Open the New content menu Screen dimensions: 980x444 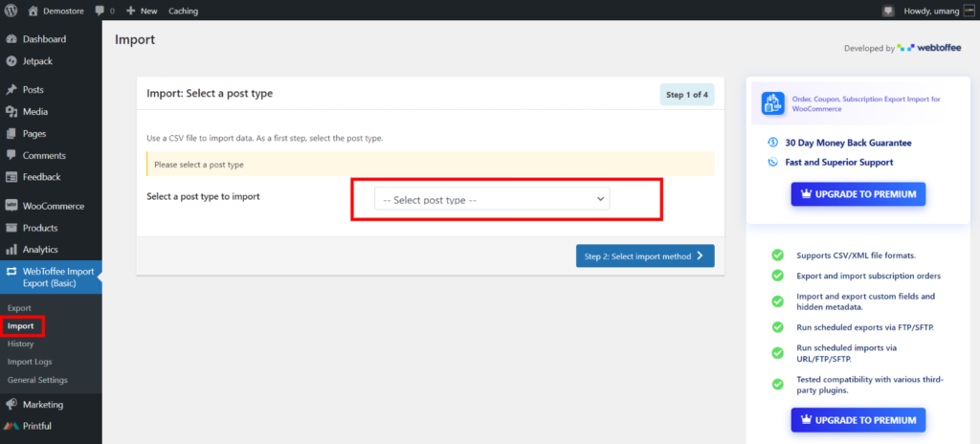coord(142,11)
